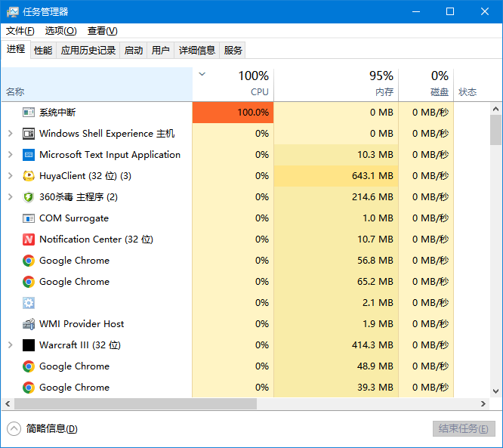Click the Notification Center red N icon

[x=29, y=239]
